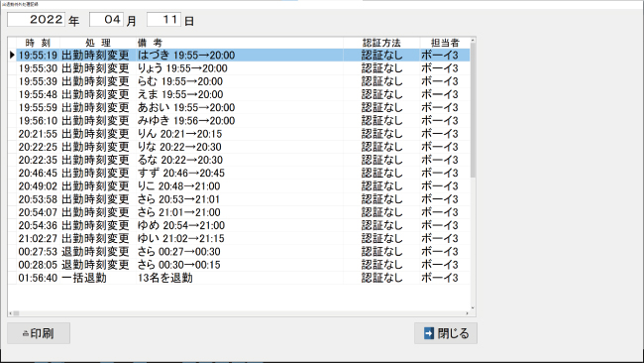This screenshot has height=363, width=644.
Task: Click the 印刷 print button
Action: pyautogui.click(x=39, y=333)
